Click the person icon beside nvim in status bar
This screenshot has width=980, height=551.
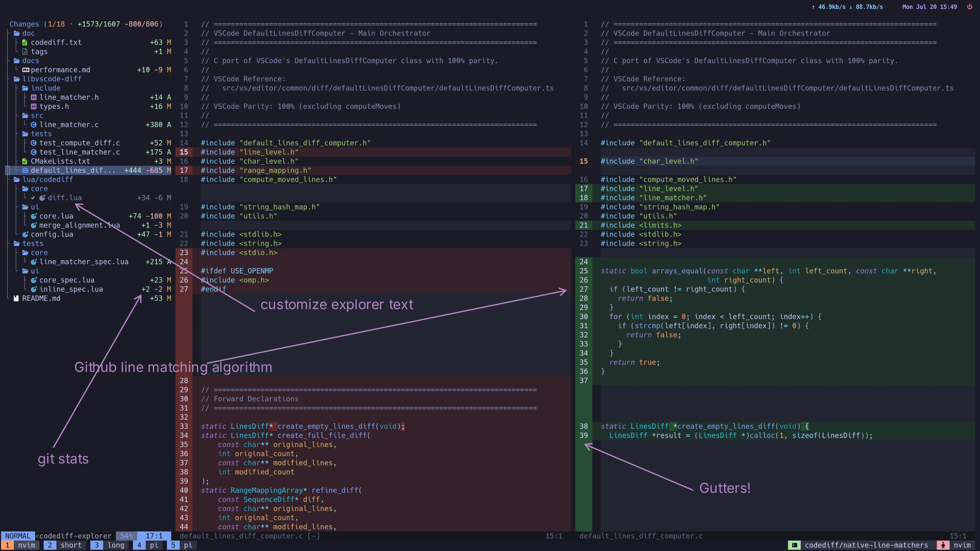(x=943, y=545)
